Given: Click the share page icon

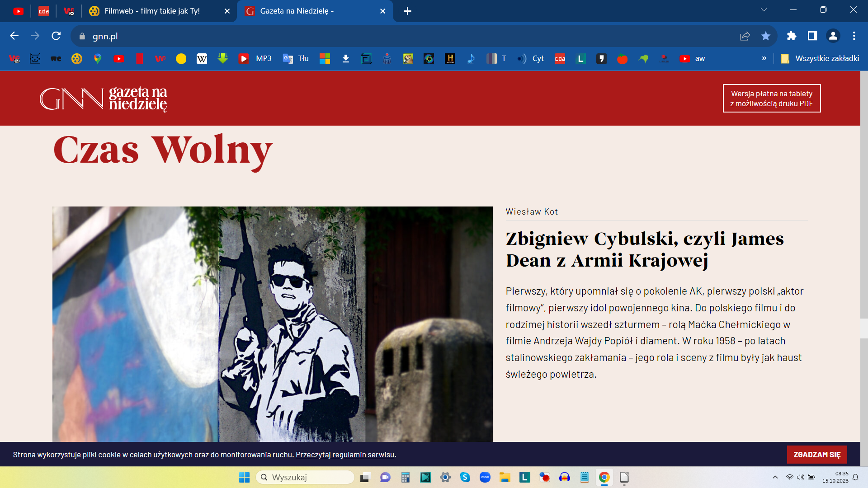Looking at the screenshot, I should click(x=745, y=36).
